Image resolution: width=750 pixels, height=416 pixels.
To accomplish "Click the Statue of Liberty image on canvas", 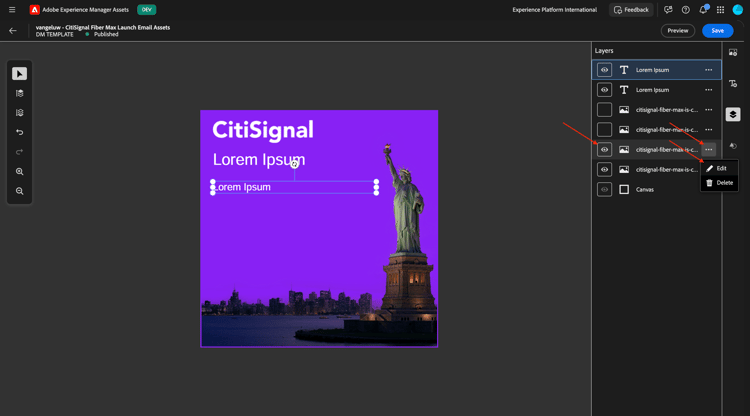I will point(409,234).
